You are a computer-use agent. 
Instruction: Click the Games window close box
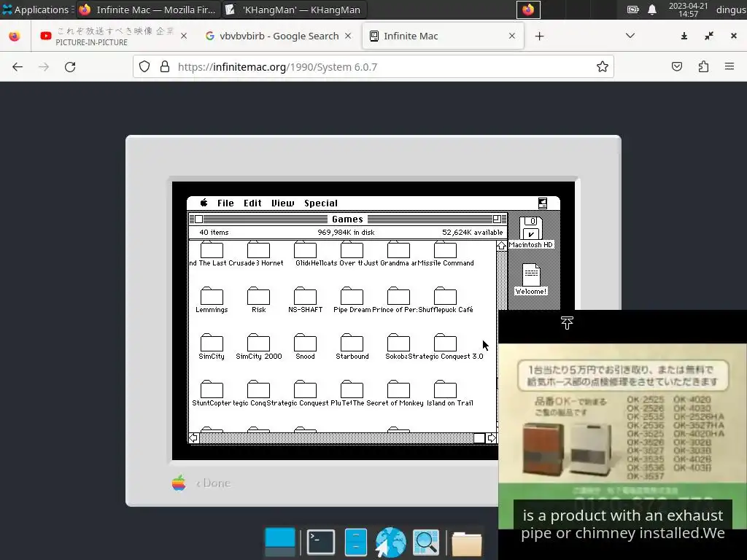point(199,219)
